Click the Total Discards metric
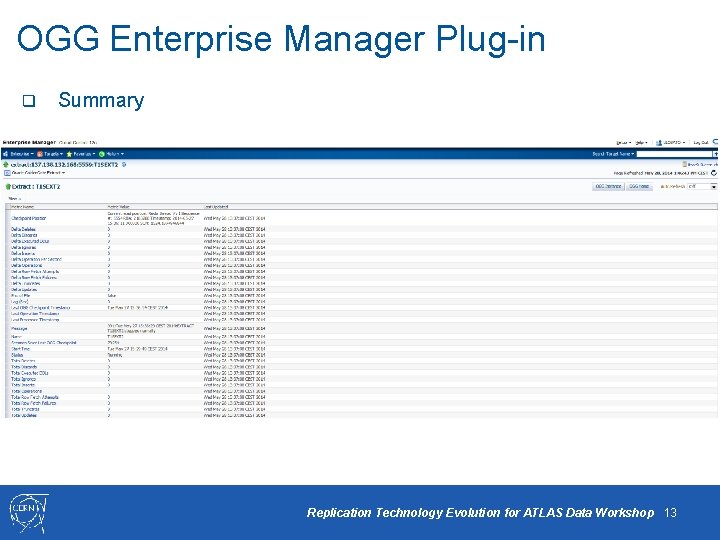720x540 pixels. click(24, 367)
